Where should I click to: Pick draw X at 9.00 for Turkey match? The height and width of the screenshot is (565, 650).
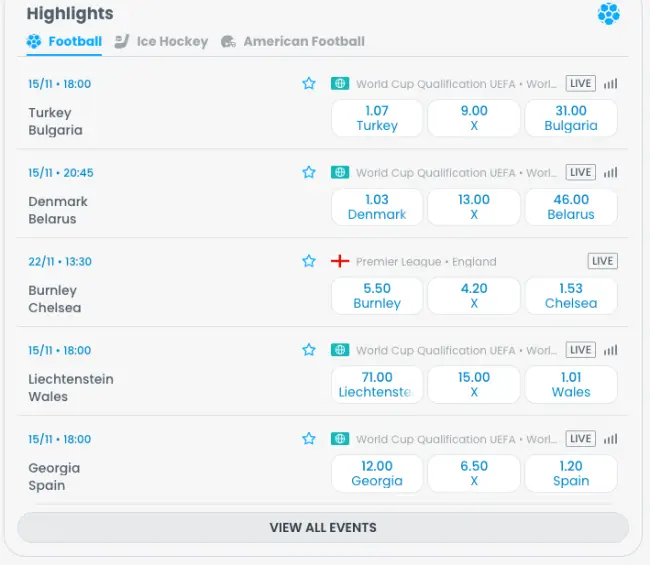coord(474,118)
